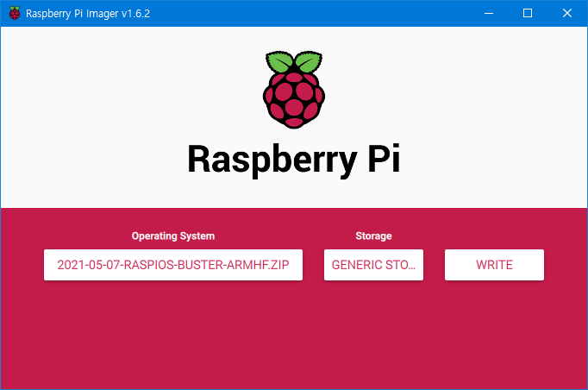This screenshot has height=390, width=588.
Task: Click the 'Operating System' label
Action: pos(173,236)
